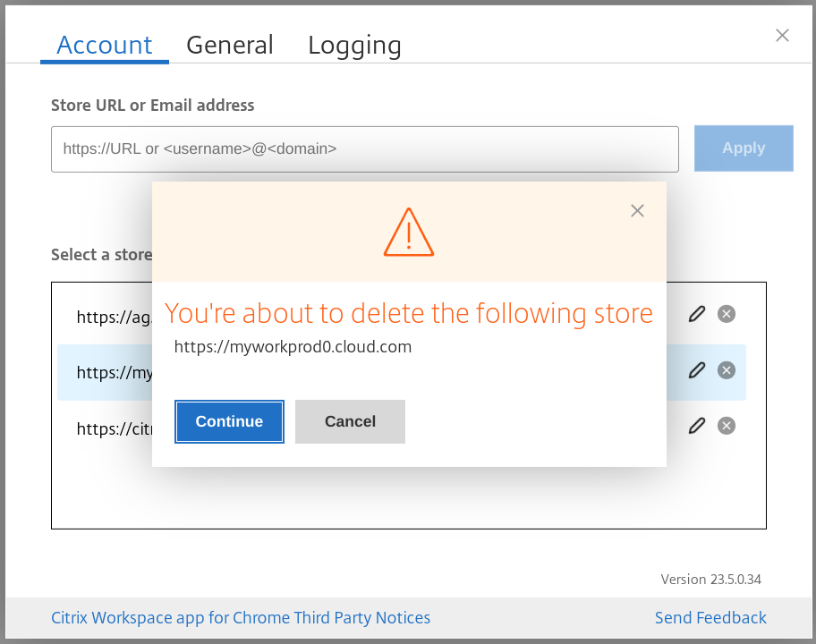Click the orange warning triangle icon
This screenshot has height=644, width=816.
[409, 233]
